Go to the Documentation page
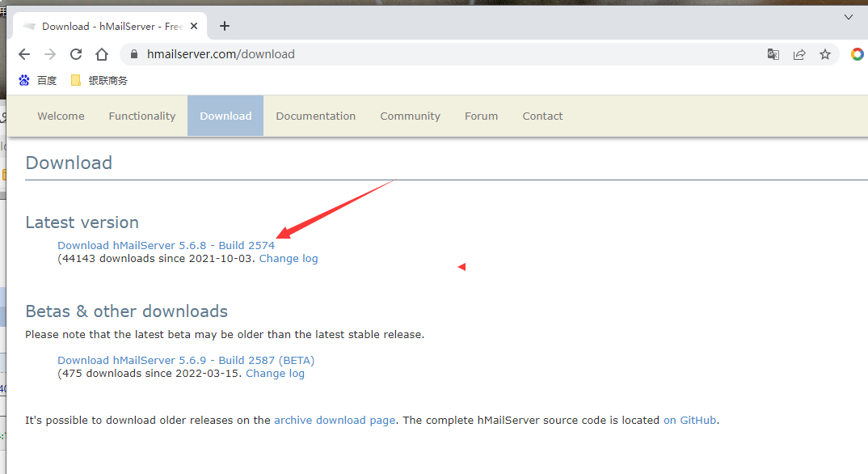868x474 pixels. [315, 116]
